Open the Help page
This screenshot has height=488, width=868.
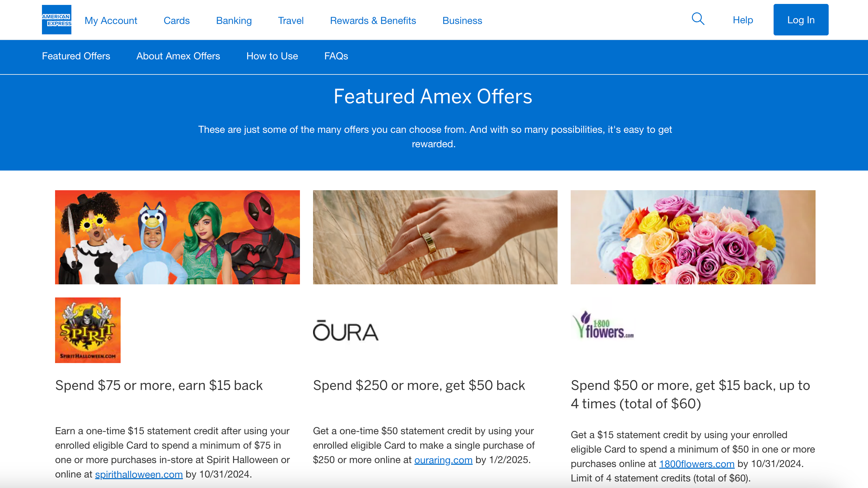[x=743, y=20]
